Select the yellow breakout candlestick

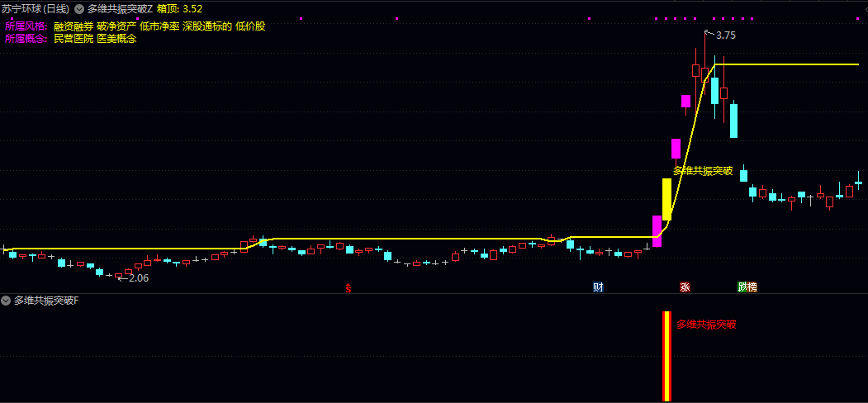point(666,199)
